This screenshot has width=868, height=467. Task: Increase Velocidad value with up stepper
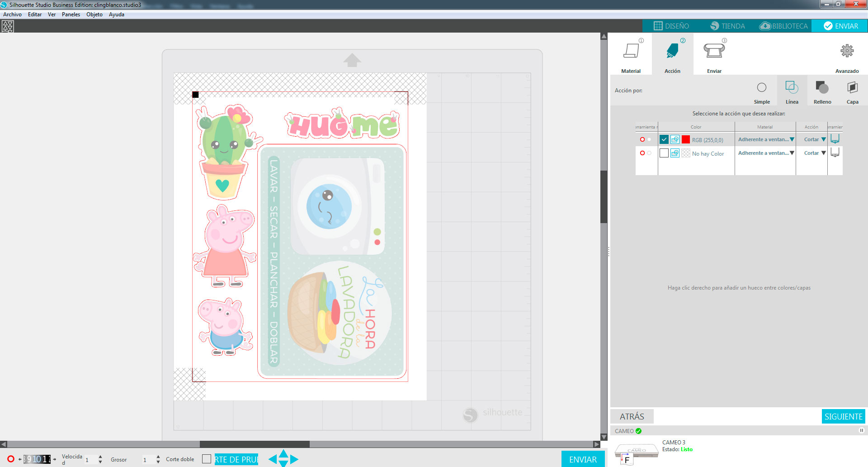tap(100, 457)
